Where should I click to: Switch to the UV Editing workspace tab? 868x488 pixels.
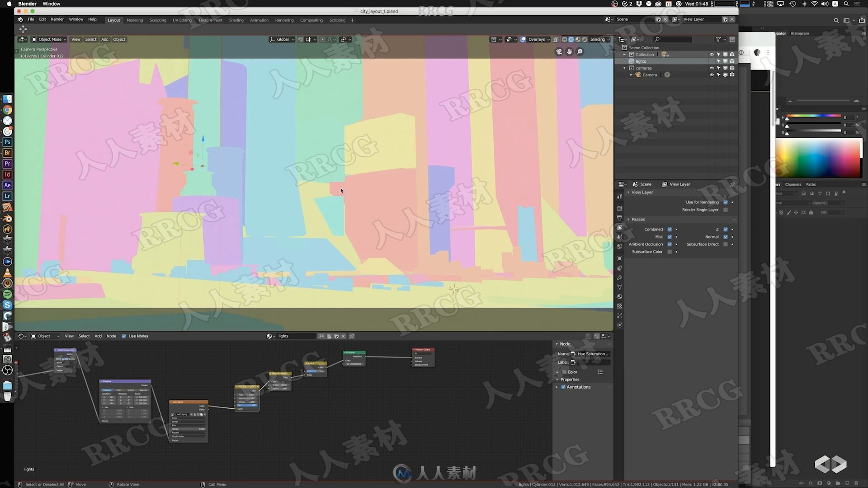(182, 20)
